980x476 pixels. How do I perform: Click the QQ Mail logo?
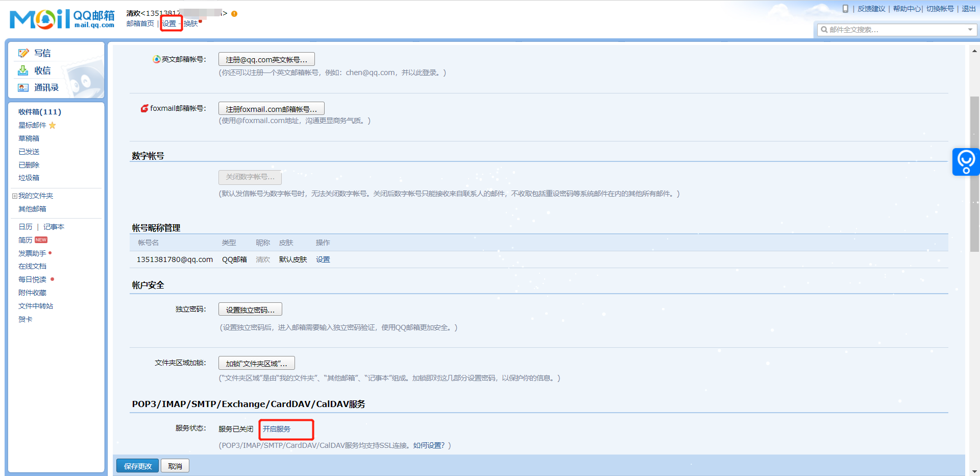[62, 19]
